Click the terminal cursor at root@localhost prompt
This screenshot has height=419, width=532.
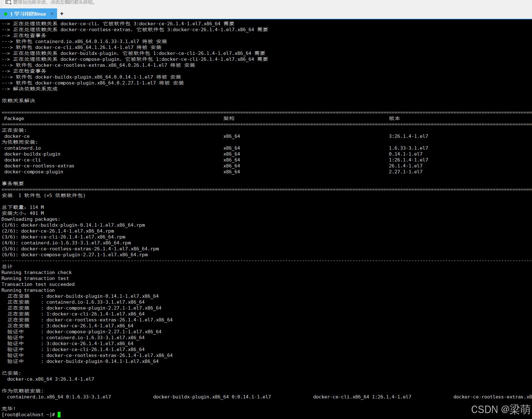point(59,415)
